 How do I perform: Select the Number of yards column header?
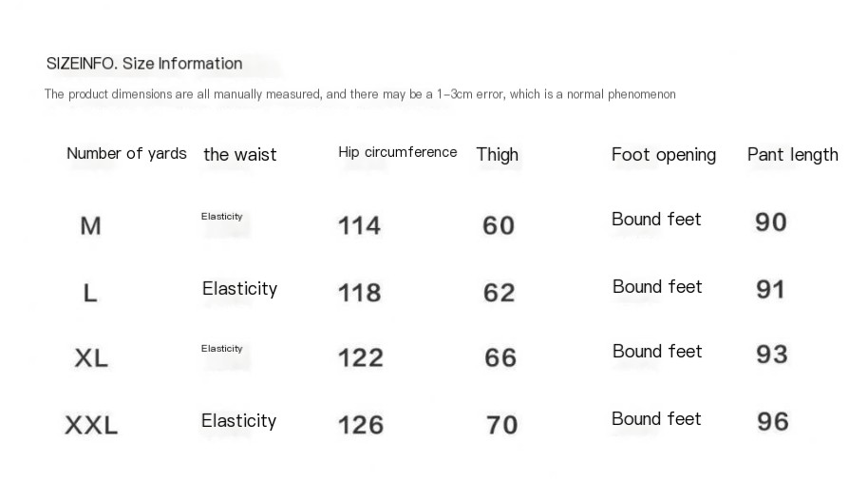tap(126, 153)
